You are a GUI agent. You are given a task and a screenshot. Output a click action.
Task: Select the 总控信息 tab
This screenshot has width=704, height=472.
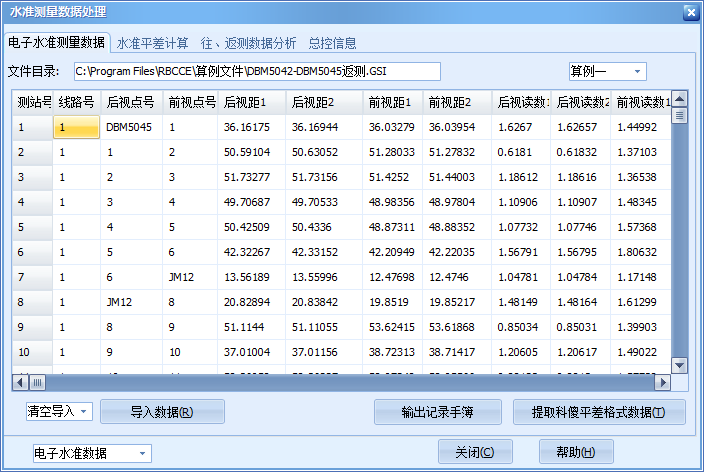pos(332,43)
